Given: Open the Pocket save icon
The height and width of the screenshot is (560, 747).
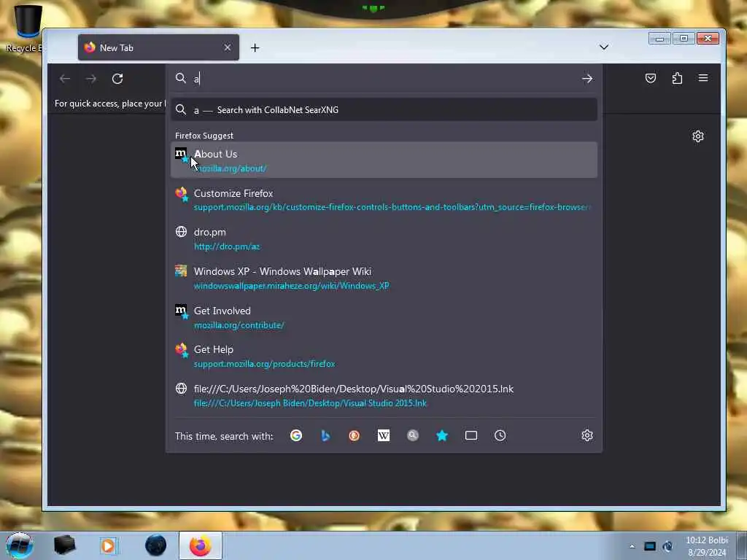Looking at the screenshot, I should click(x=650, y=78).
